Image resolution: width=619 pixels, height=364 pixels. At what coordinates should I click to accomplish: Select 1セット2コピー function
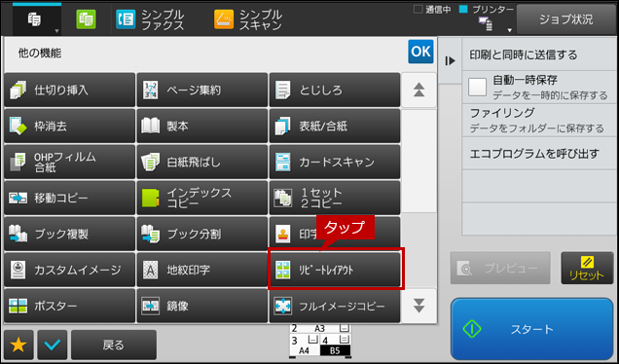point(335,198)
